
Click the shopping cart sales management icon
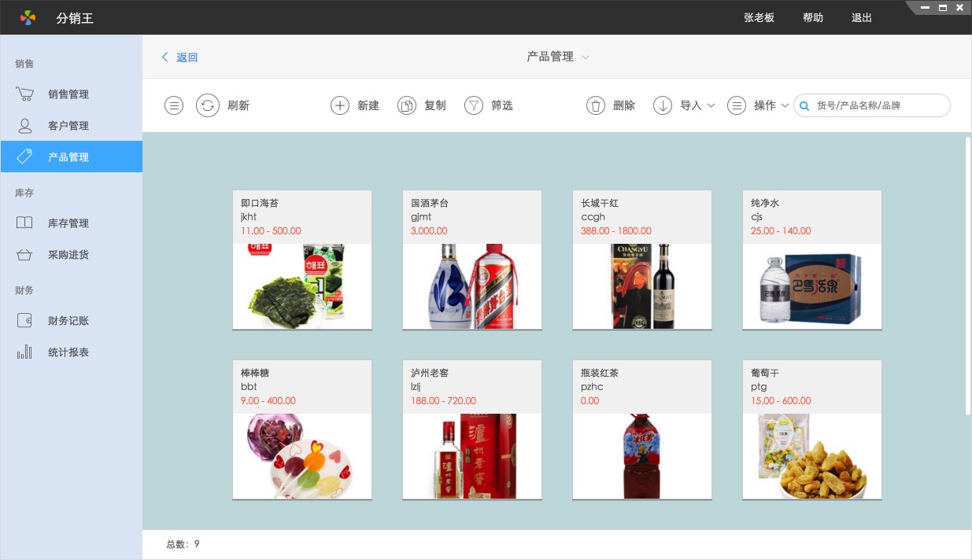(x=25, y=94)
